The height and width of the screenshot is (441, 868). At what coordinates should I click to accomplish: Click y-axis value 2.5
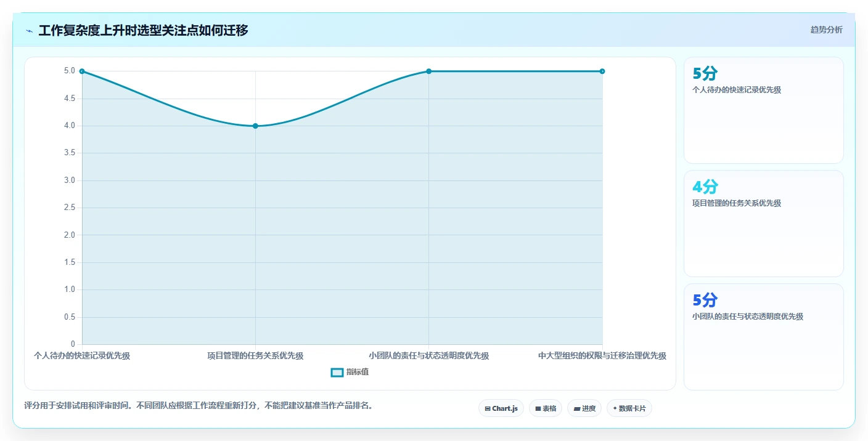point(69,208)
